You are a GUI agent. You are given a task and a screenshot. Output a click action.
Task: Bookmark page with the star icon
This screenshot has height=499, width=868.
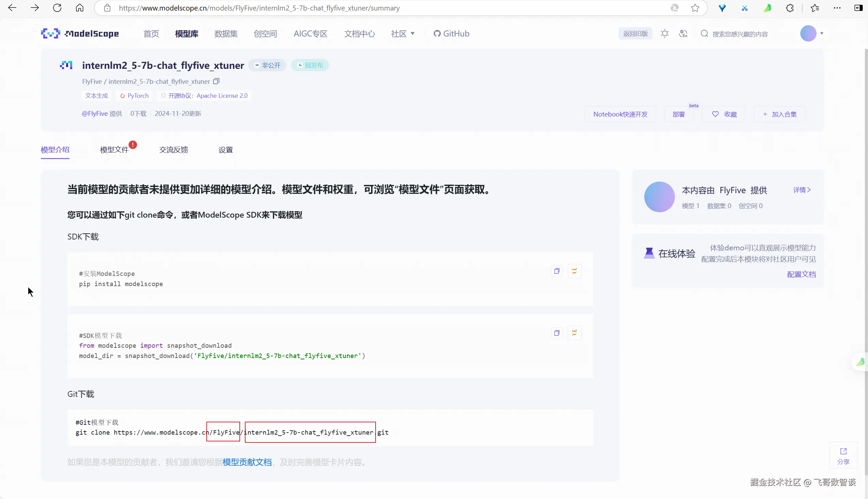click(695, 8)
